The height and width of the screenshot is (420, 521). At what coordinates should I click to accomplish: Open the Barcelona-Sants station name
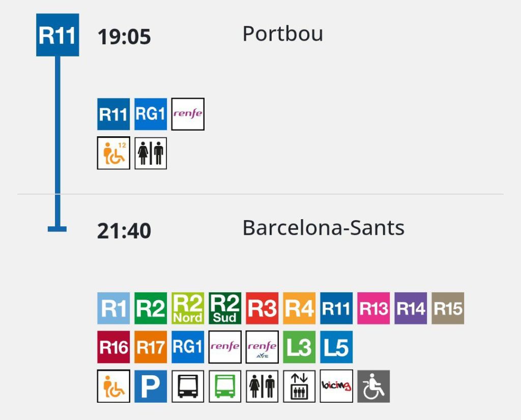point(323,228)
